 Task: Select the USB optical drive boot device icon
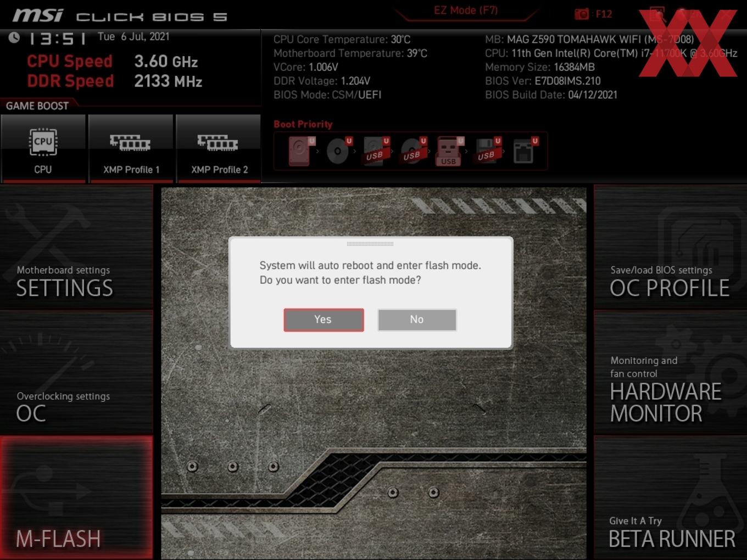(x=412, y=151)
